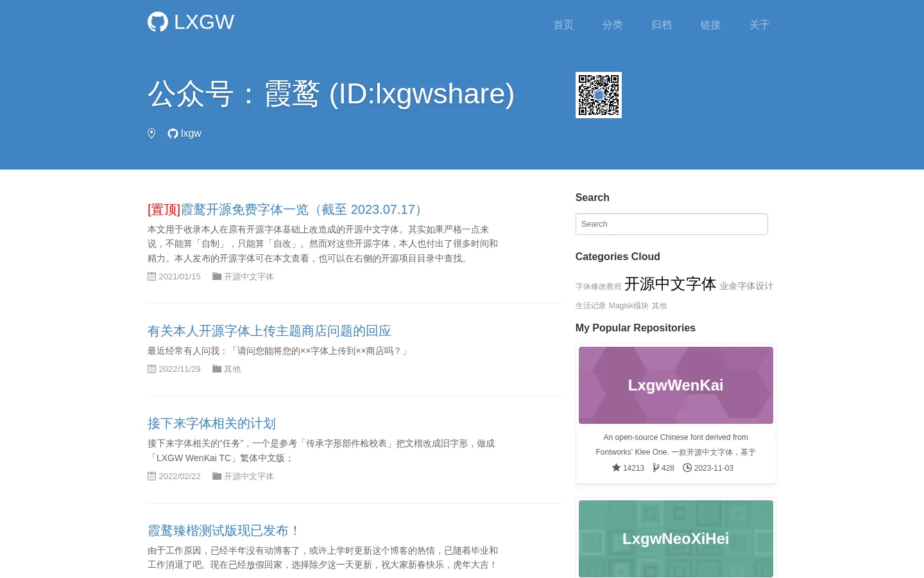The height and width of the screenshot is (578, 924).
Task: Click 其他 category under the 2022/11/29 post
Action: click(232, 369)
